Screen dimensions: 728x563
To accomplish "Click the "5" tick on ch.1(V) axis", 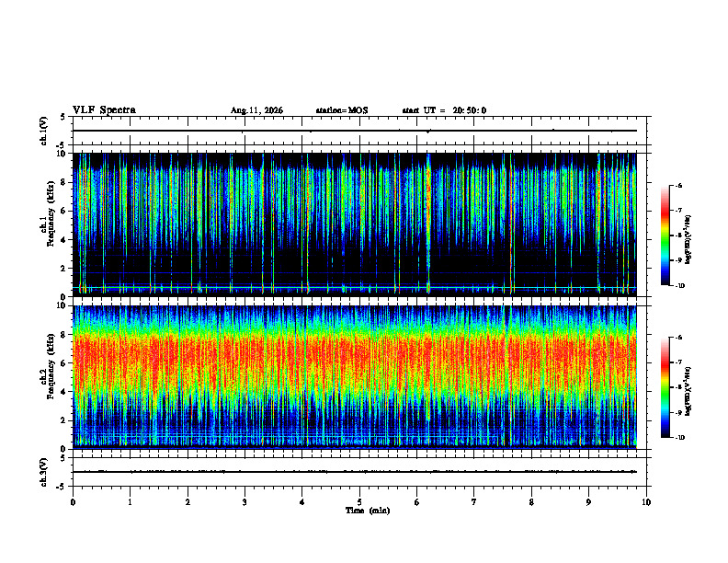I will pyautogui.click(x=63, y=118).
